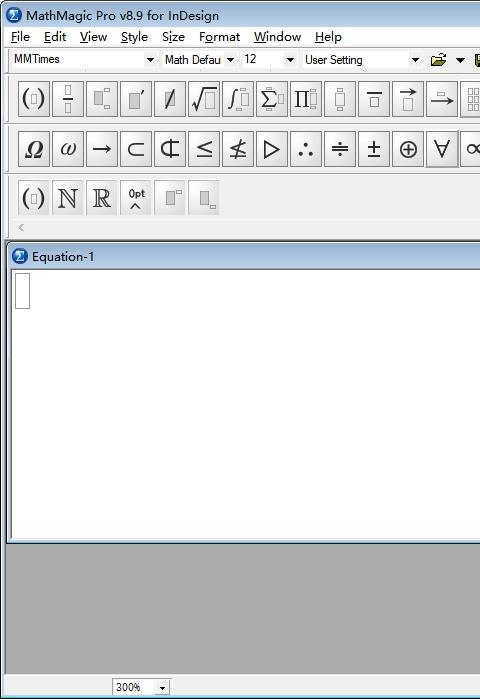
Task: Insert the double-struck N symbol
Action: 68,198
